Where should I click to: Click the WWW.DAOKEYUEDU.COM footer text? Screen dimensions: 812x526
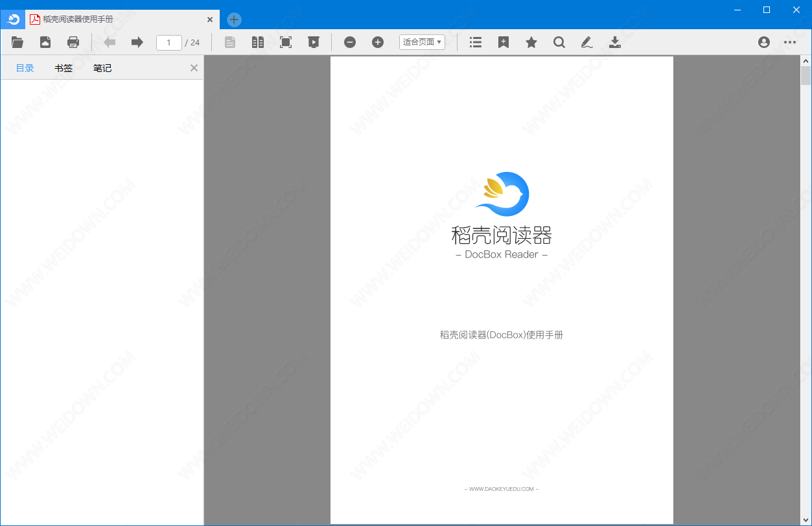click(x=502, y=489)
